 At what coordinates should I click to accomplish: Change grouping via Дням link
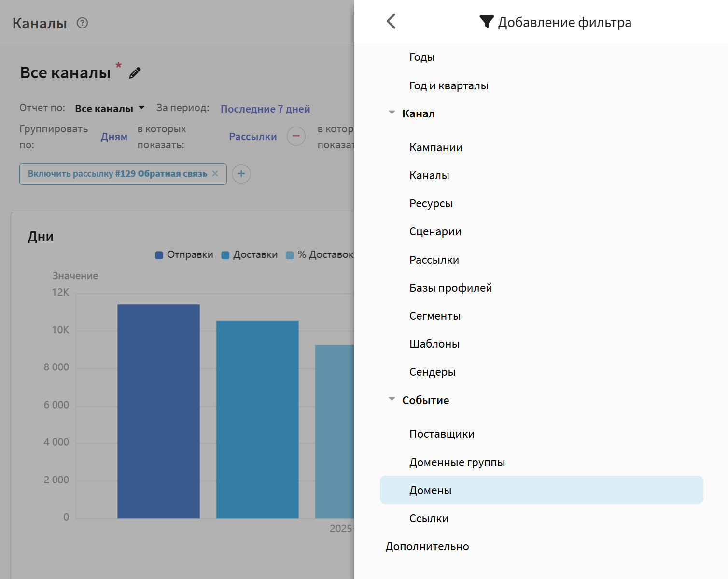point(114,137)
